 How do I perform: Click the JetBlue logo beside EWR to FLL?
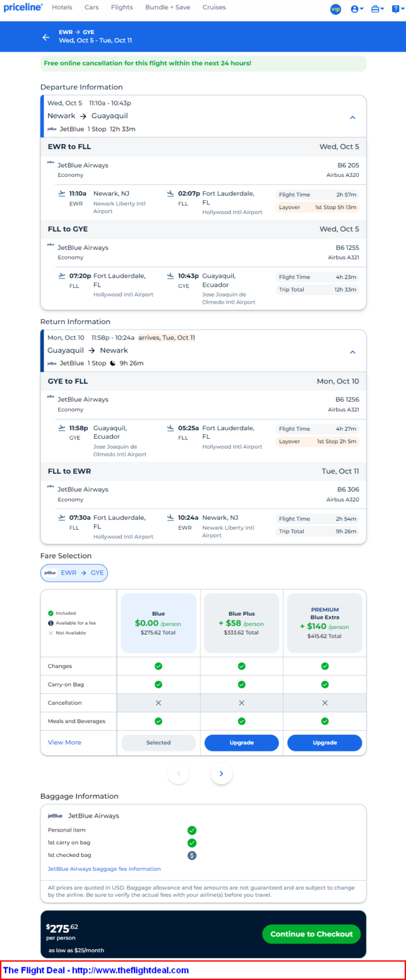(51, 162)
